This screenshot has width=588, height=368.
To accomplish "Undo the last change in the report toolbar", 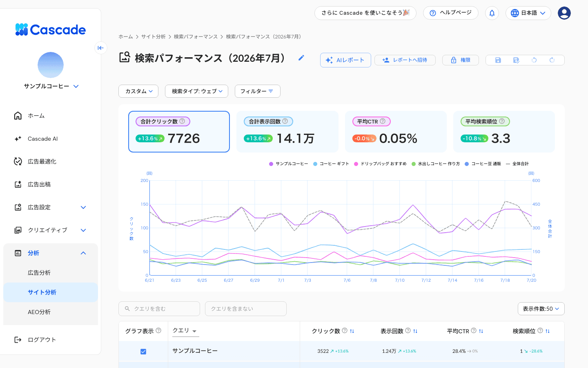I will (x=534, y=60).
